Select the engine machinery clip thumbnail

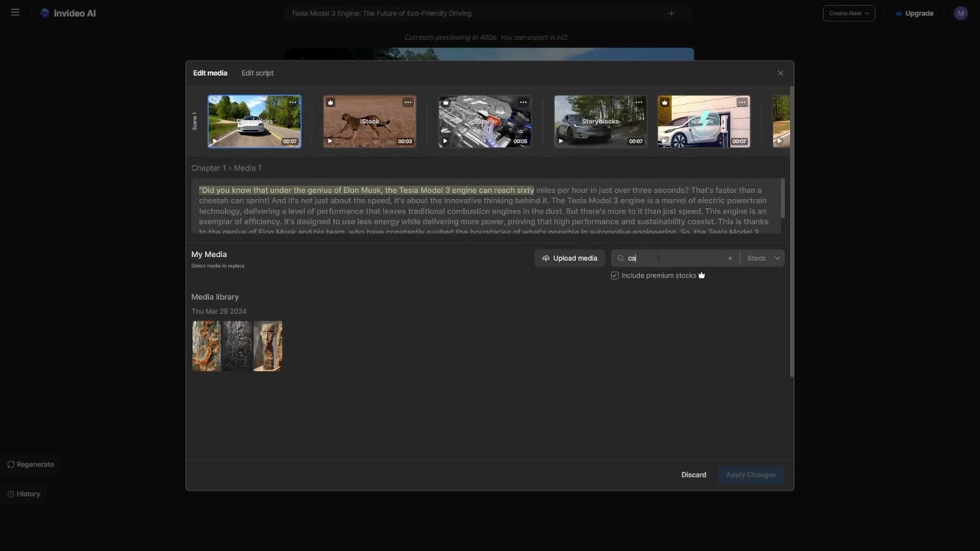coord(485,121)
